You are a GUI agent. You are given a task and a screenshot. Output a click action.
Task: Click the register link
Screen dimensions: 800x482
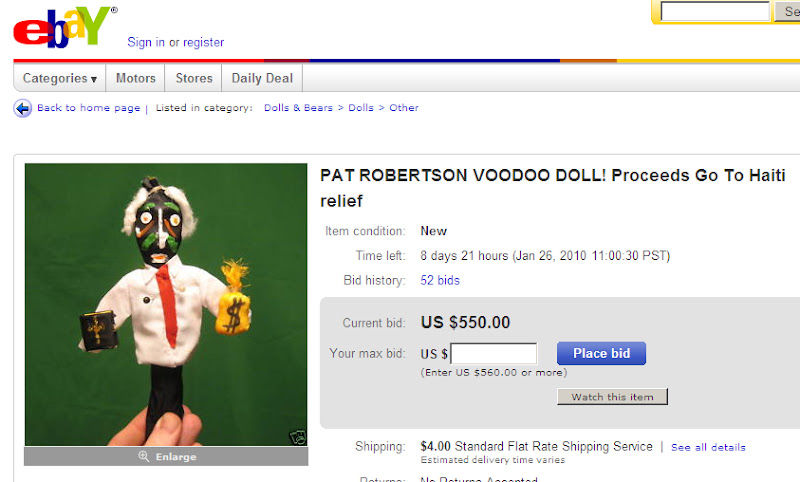204,42
